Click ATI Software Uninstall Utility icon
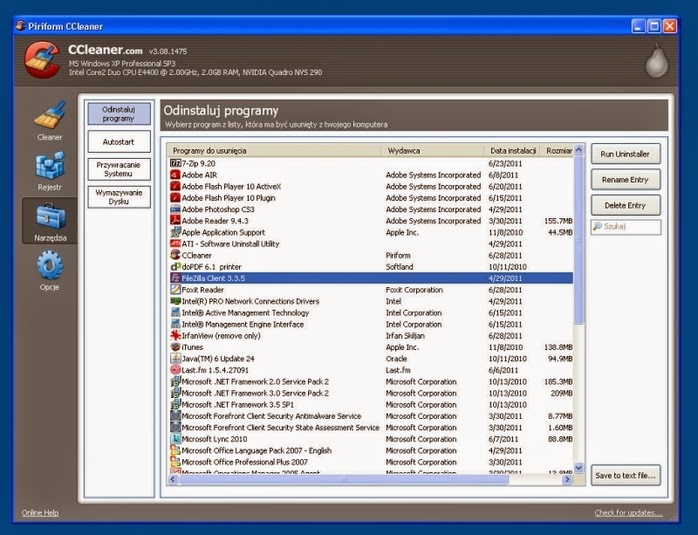698x535 pixels. (175, 244)
